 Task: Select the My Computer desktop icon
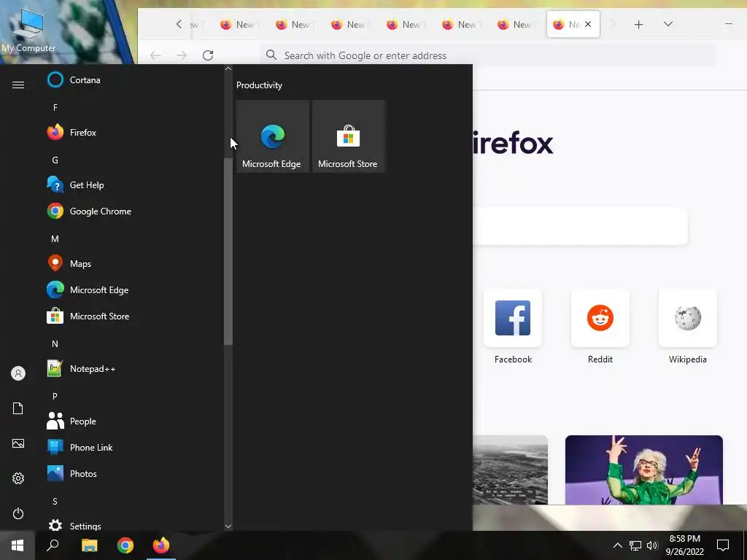28,29
